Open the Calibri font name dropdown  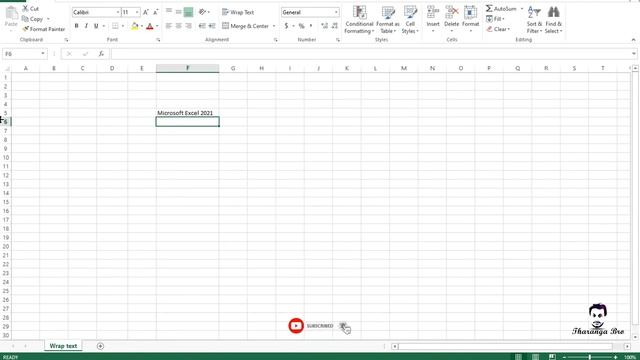(x=118, y=12)
